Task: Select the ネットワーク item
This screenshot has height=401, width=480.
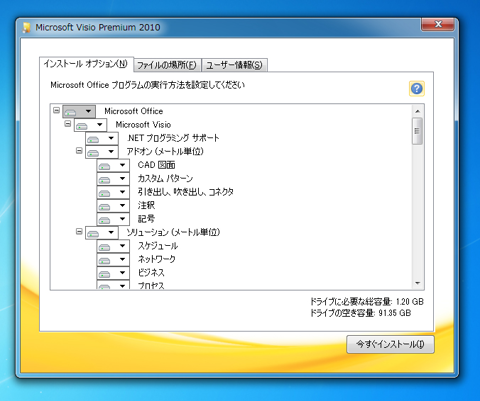Action: click(157, 259)
